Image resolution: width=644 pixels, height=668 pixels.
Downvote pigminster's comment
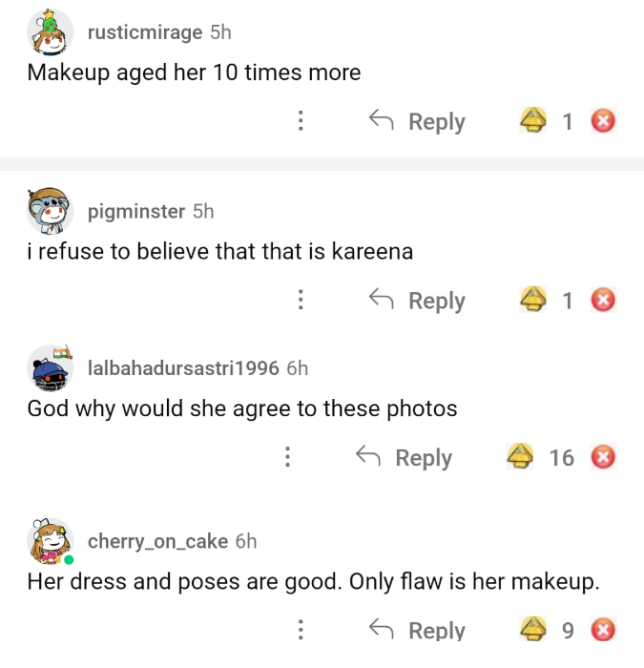click(x=603, y=301)
